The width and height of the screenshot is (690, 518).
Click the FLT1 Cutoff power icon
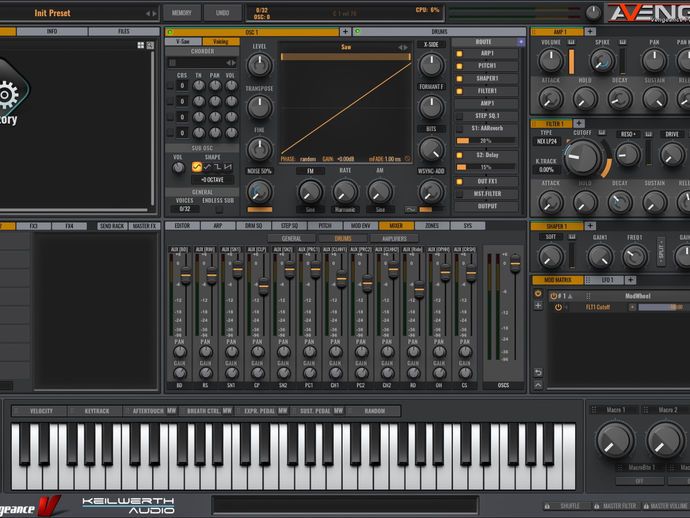click(558, 307)
